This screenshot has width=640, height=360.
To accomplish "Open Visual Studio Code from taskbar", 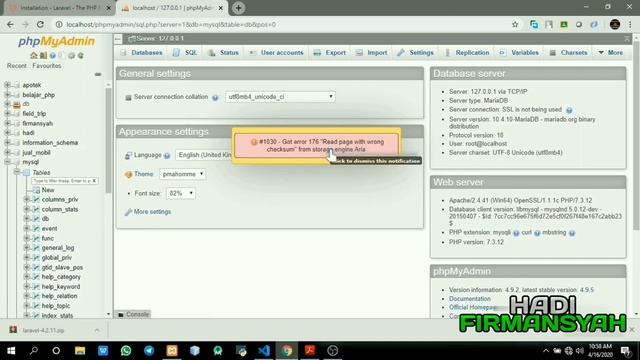I will [264, 351].
